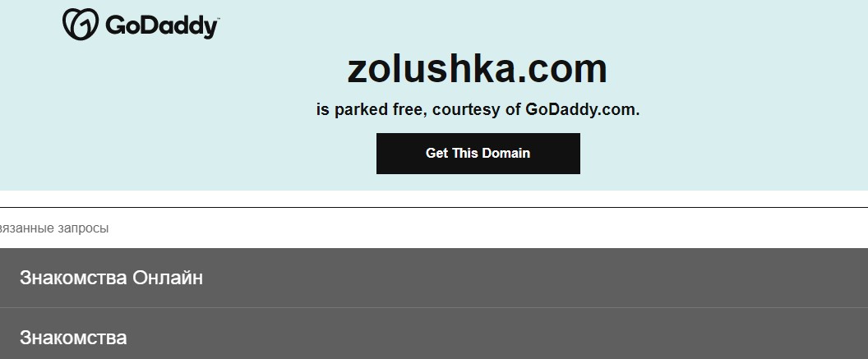Click the GoDaddy heart logo icon
Image resolution: width=868 pixels, height=359 pixels.
click(81, 25)
